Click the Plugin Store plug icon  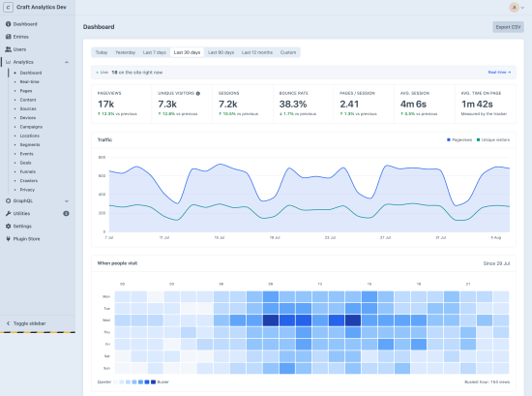tap(8, 239)
